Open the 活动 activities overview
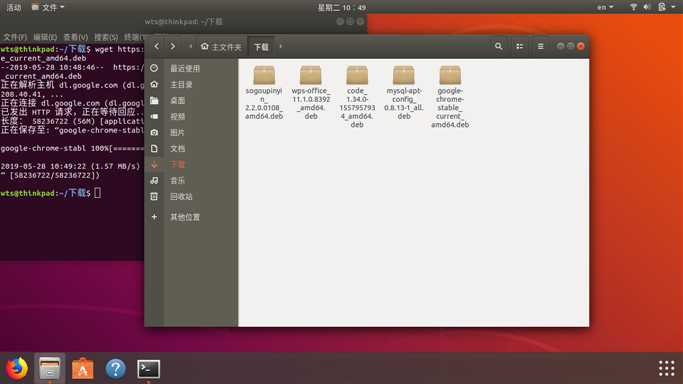Screen dimensions: 683x384 (14, 7)
